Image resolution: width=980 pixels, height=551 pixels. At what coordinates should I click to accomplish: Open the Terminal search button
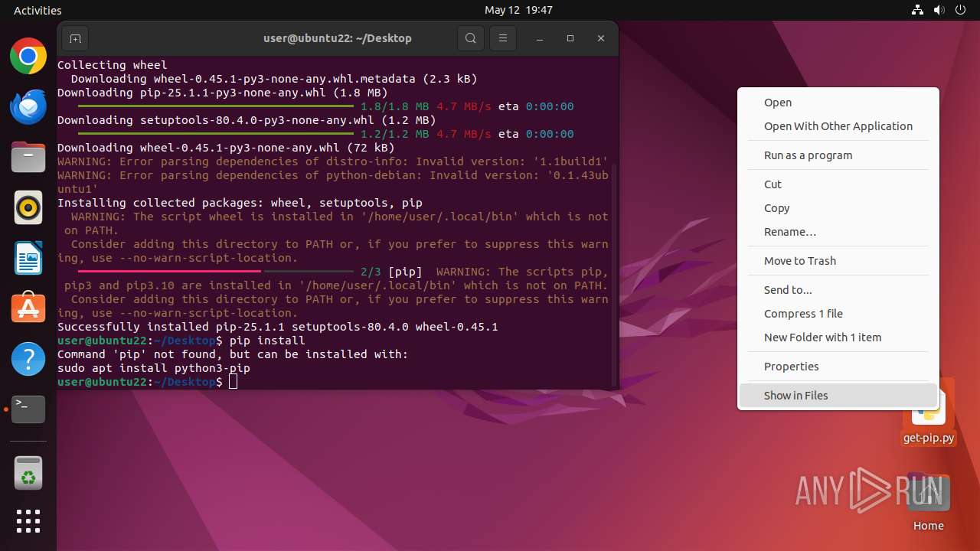pyautogui.click(x=471, y=38)
